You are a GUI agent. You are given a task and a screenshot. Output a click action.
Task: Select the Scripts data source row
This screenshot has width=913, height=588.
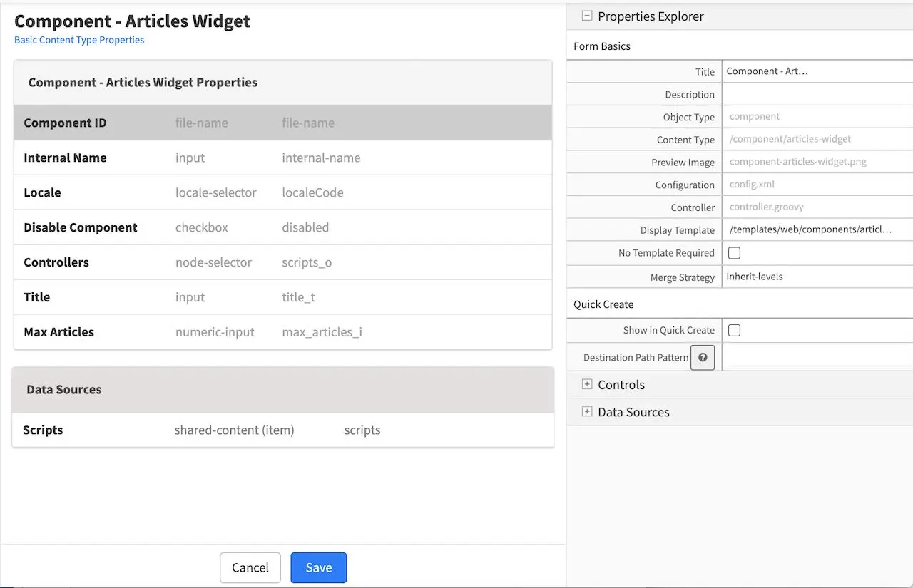coord(283,430)
